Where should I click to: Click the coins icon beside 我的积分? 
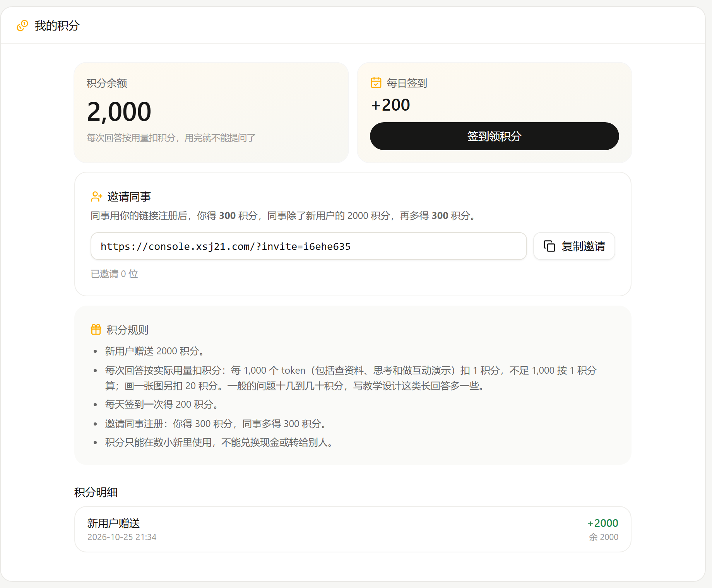click(22, 26)
